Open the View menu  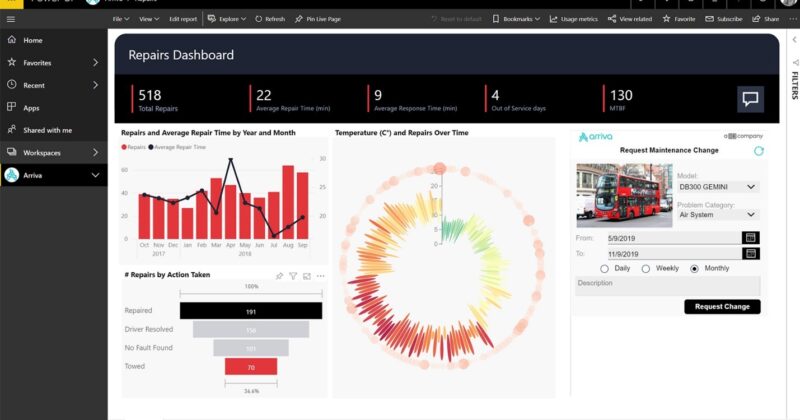149,19
